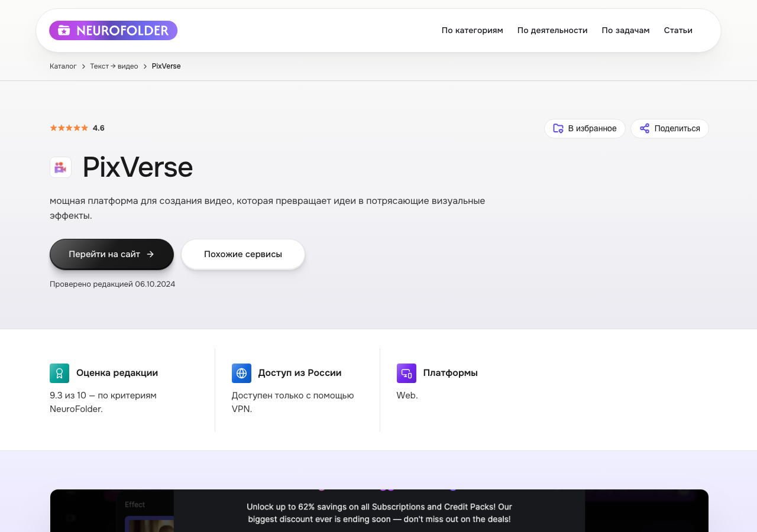Click the PixVerse description paragraph
This screenshot has width=757, height=532.
pos(267,208)
